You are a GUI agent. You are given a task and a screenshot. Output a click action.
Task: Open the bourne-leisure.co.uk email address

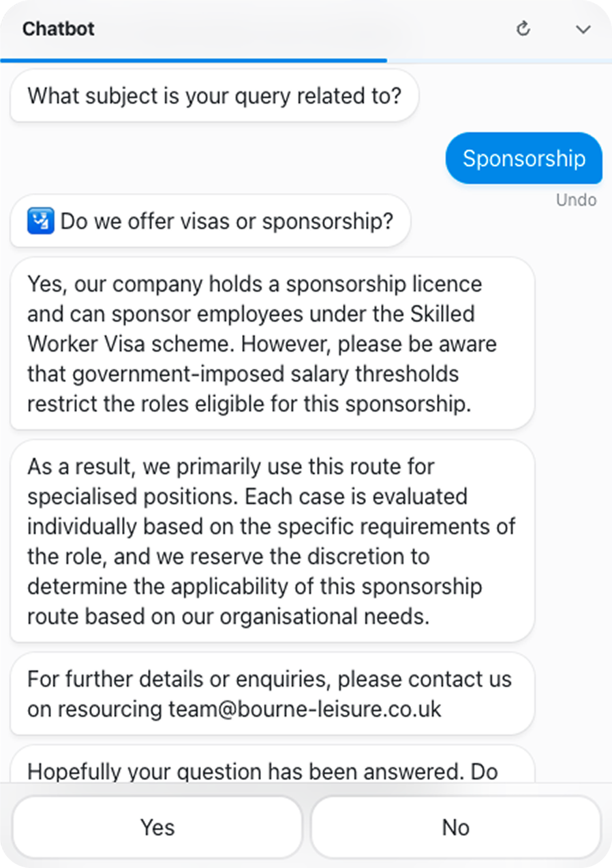pyautogui.click(x=305, y=709)
